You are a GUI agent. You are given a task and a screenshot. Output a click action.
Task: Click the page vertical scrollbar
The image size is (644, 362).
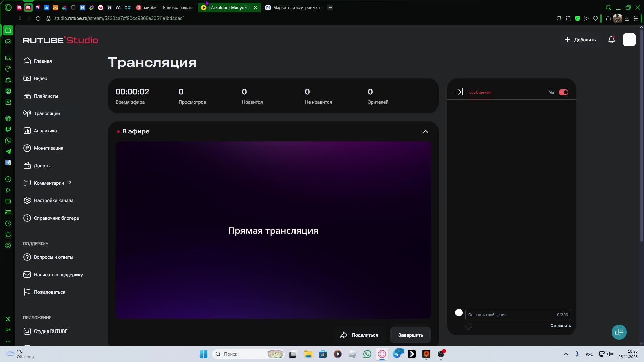tap(641, 134)
